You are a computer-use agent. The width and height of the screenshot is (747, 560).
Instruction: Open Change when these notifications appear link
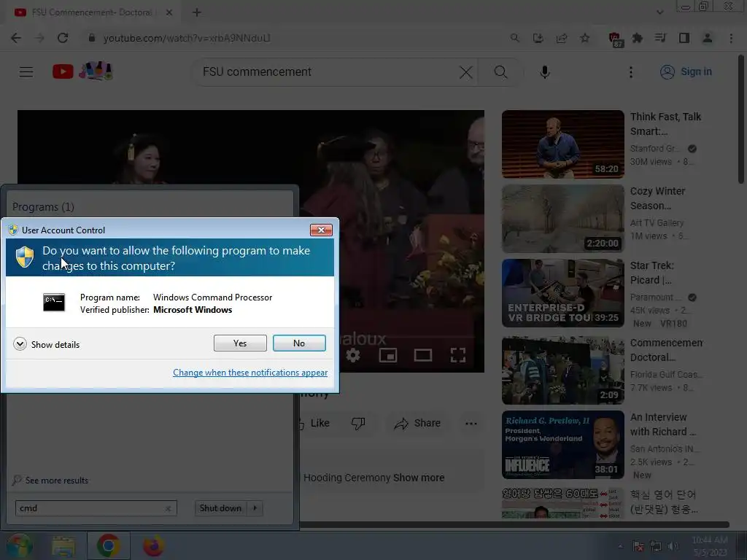(x=250, y=373)
